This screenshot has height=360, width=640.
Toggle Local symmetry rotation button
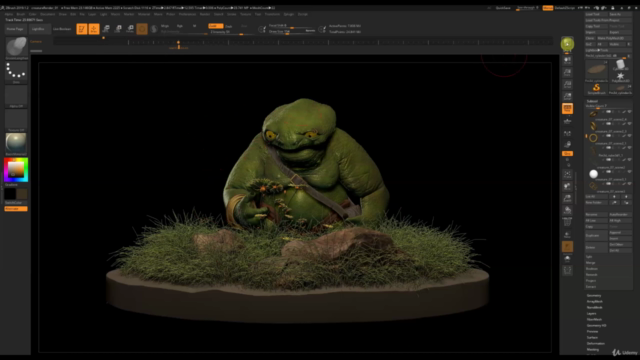click(x=567, y=133)
